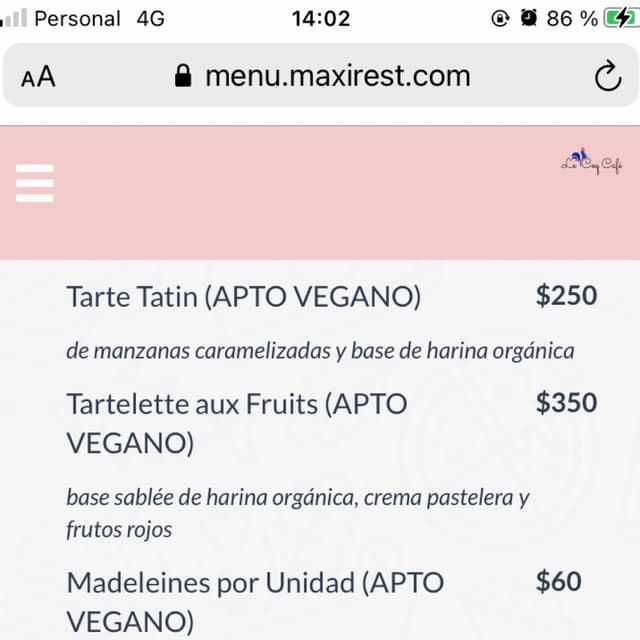Tap the rotation lock status icon
640x640 pixels.
click(500, 18)
